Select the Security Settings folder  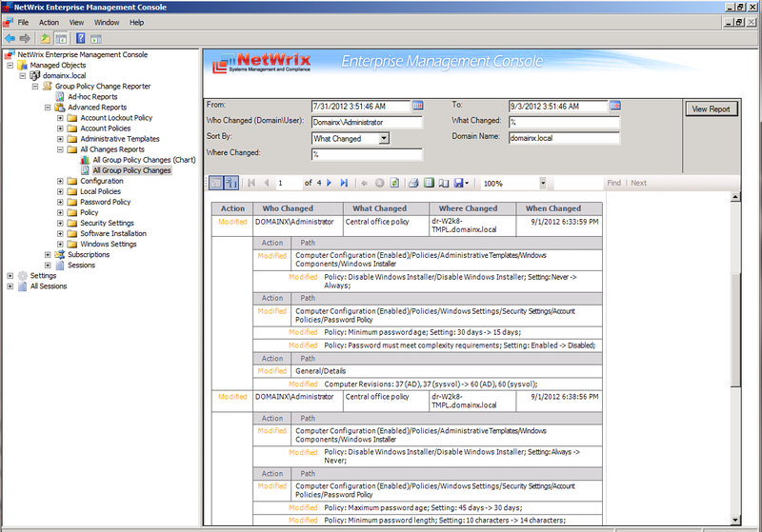click(107, 223)
